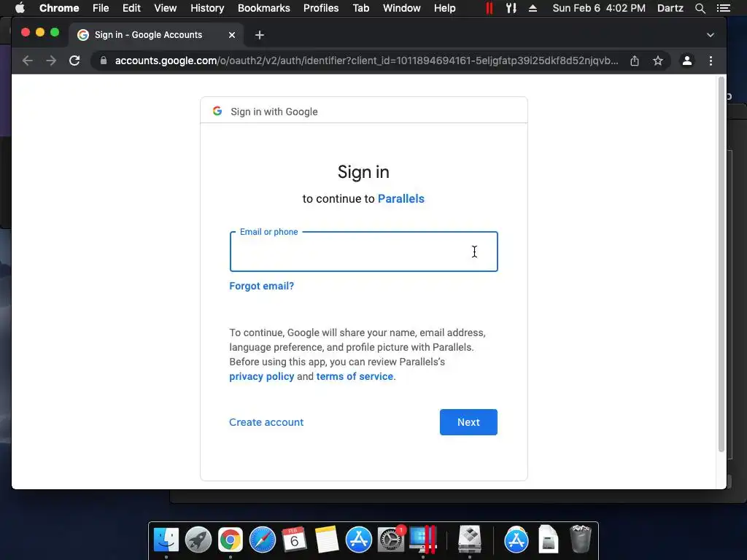The height and width of the screenshot is (560, 747).
Task: Open the Chrome application menu
Action: pos(59,8)
